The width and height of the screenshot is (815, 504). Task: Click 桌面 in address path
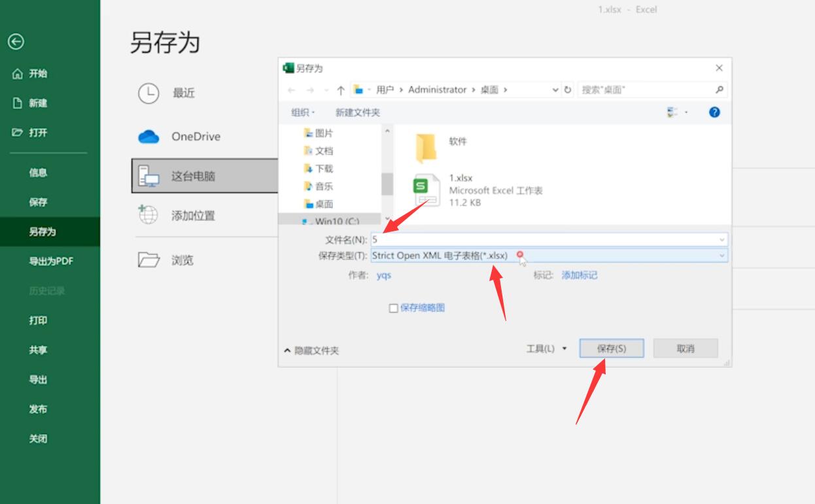pyautogui.click(x=489, y=90)
